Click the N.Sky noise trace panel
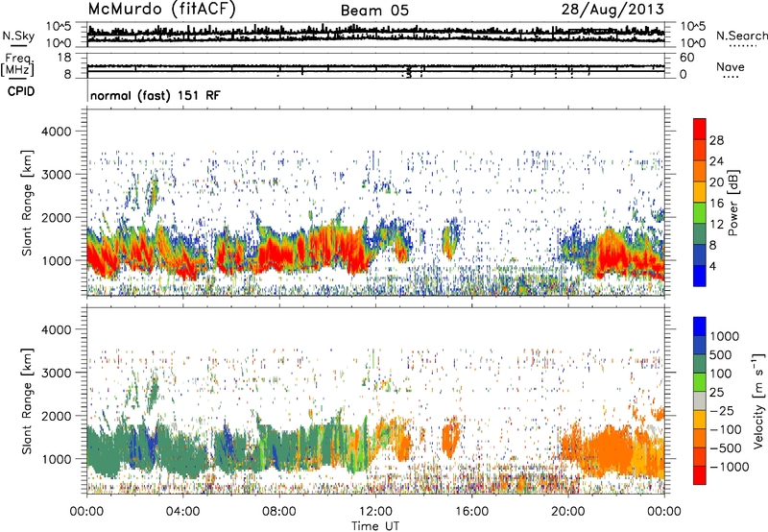This screenshot has width=768, height=532. tap(375, 35)
